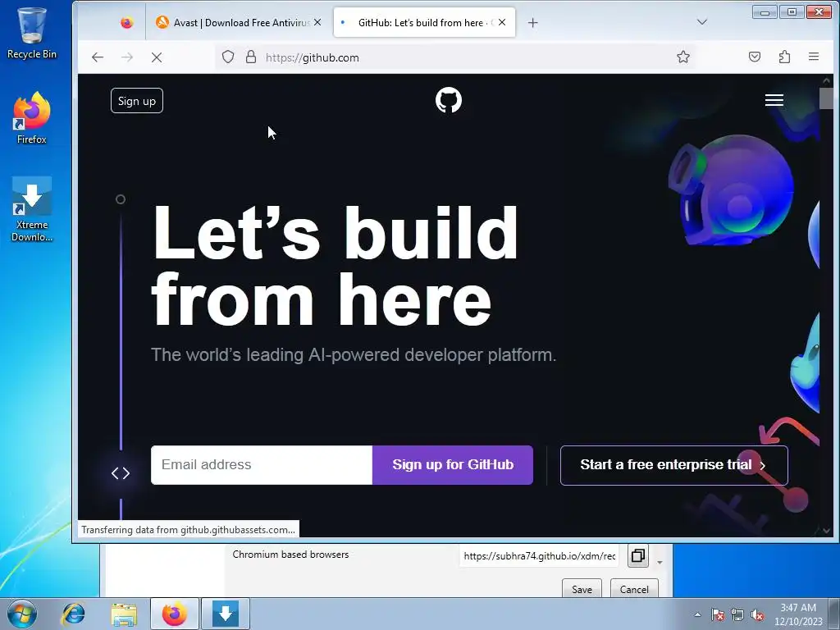Switch to Xtreme Download Manager in taskbar

click(x=226, y=614)
